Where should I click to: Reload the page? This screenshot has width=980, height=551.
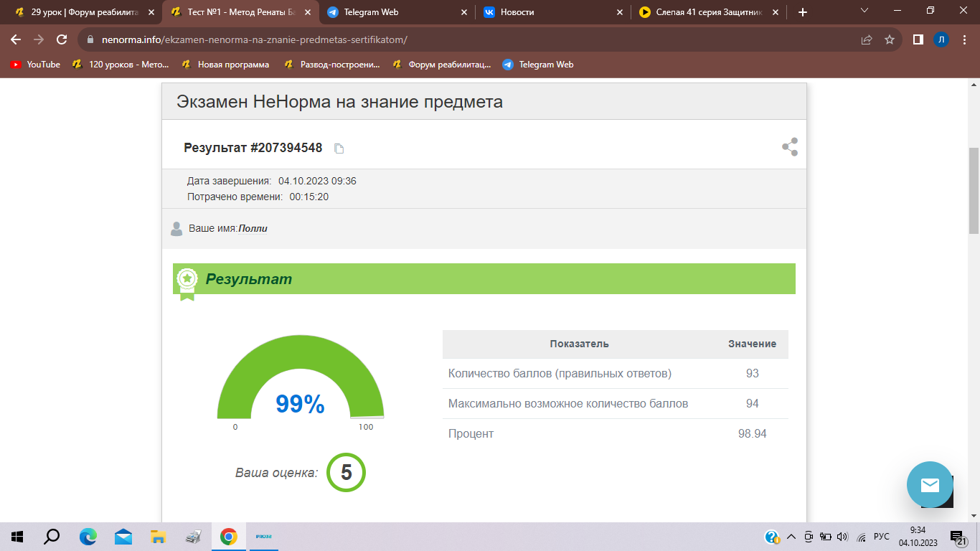point(62,40)
